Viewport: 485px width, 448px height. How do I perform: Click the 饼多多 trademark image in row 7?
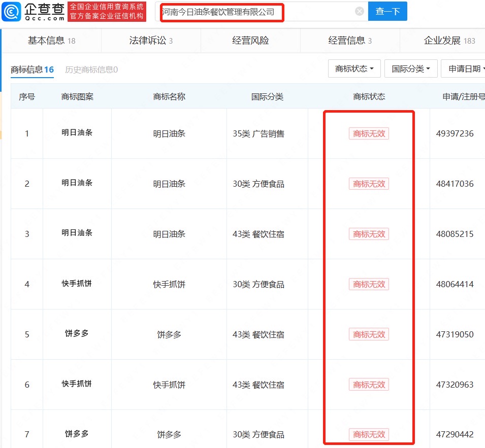[77, 433]
